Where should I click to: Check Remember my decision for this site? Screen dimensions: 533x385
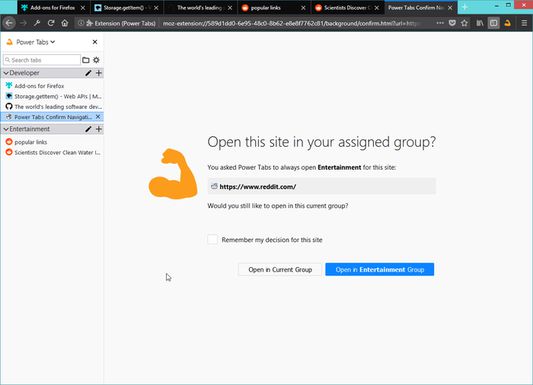pyautogui.click(x=213, y=240)
